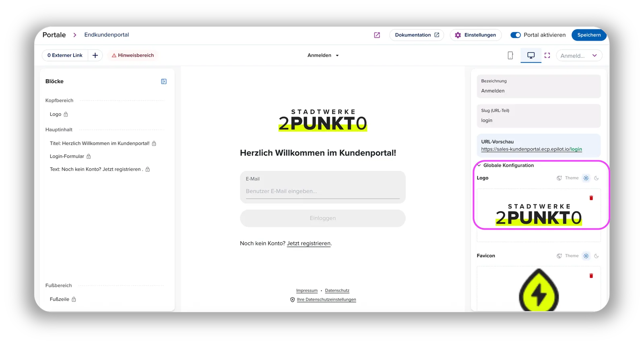This screenshot has width=644, height=345.
Task: Click the shield icon beside Datenschutzeinstellungen
Action: tap(293, 300)
